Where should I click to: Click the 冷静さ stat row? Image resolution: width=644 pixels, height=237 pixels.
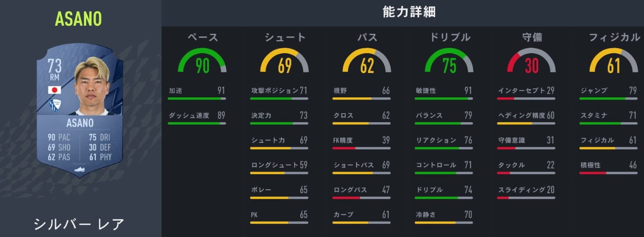(x=444, y=215)
